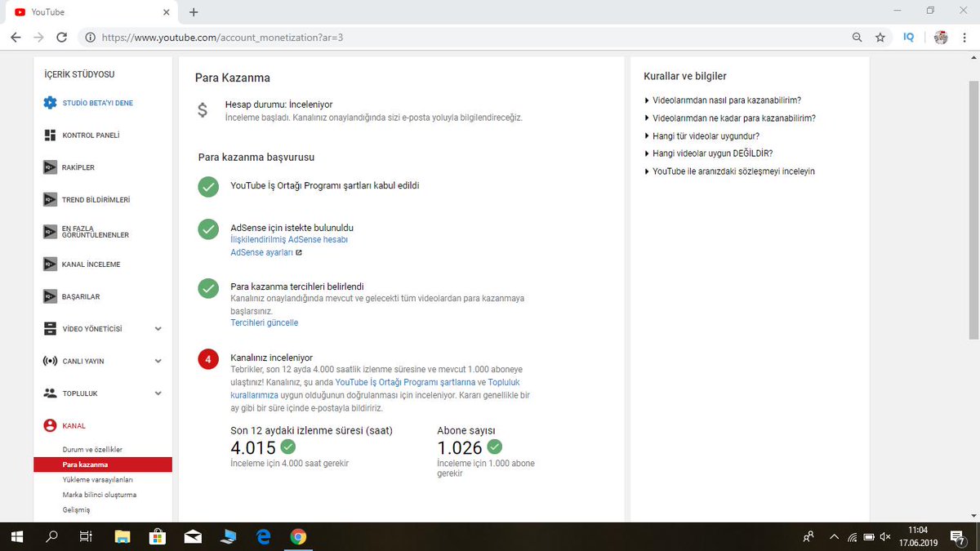Click the Topluluk people icon

50,393
